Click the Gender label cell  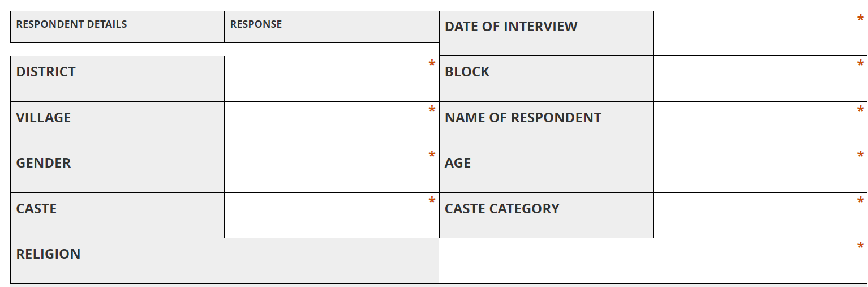44,163
